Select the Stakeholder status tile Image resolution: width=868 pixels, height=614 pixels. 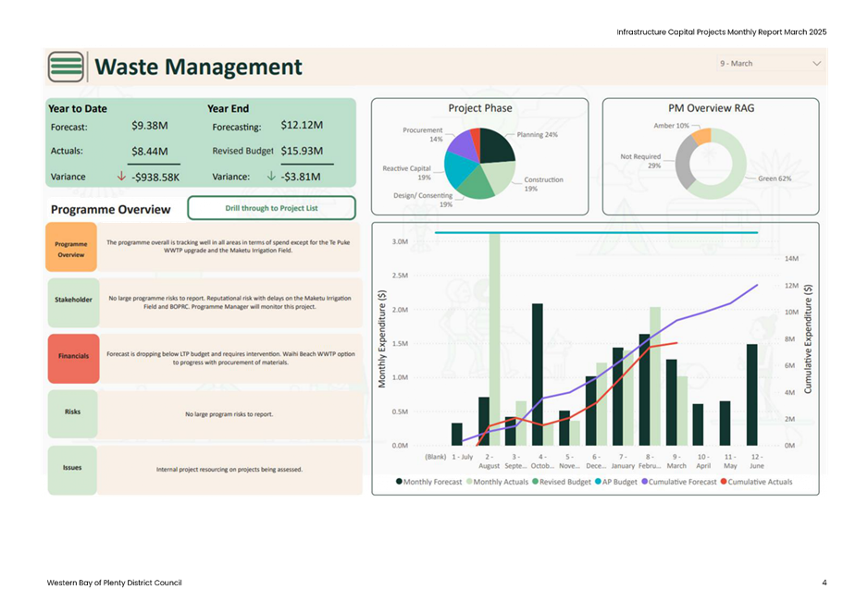click(71, 300)
